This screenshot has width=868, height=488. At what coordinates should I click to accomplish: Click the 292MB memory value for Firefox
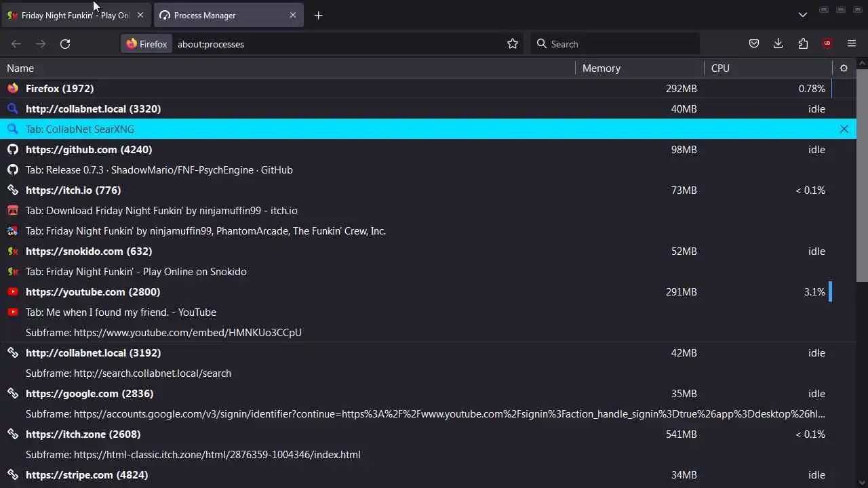point(681,88)
